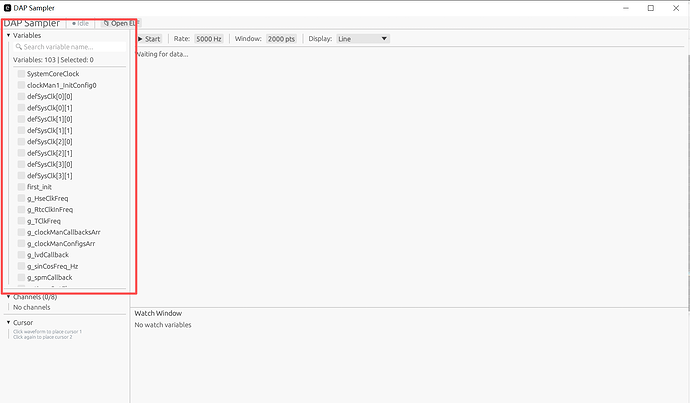Click the Display label in toolbar

320,39
